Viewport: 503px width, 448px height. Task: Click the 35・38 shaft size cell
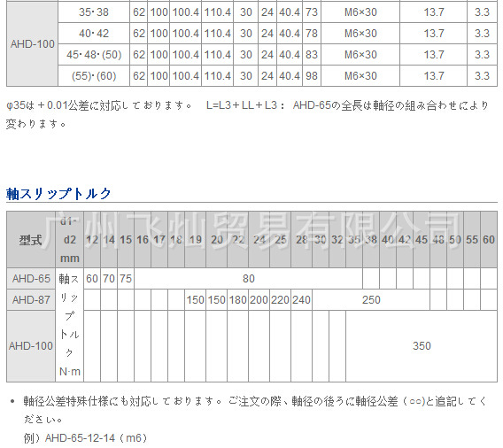pyautogui.click(x=94, y=12)
